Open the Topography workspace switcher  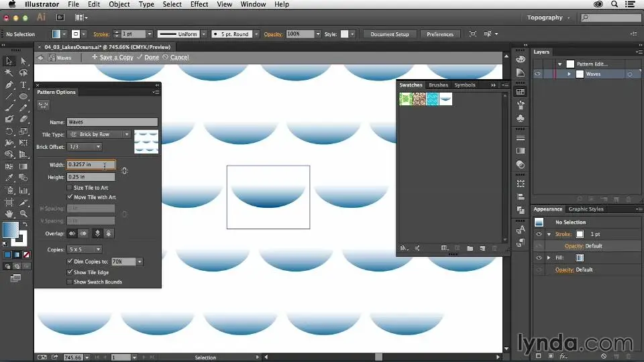click(548, 17)
